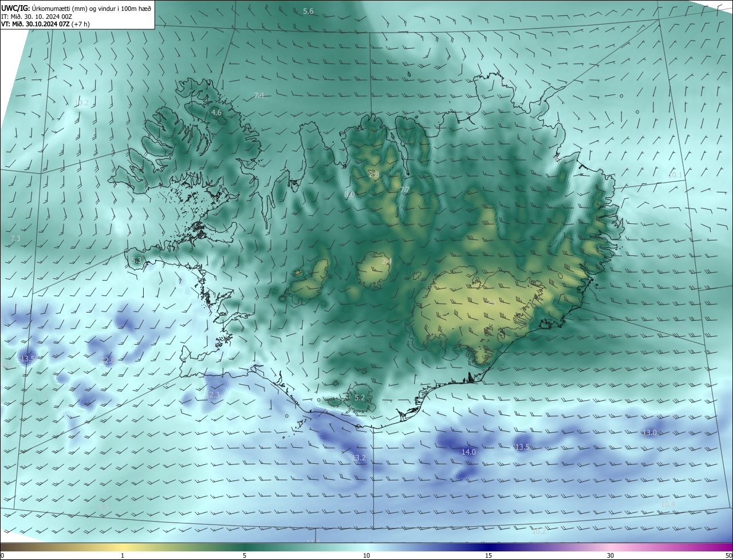Click the 12.8 value label on the map
Viewport: 733px width, 560px height.
[108, 360]
